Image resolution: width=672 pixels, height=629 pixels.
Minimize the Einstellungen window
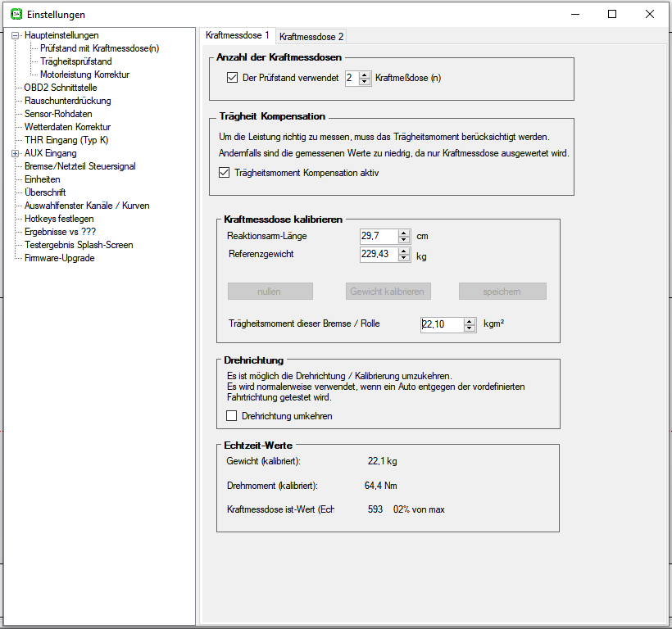tap(575, 14)
